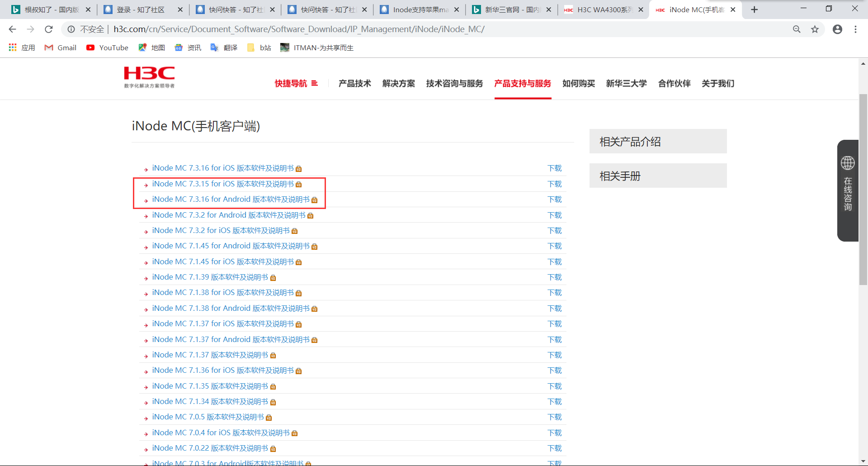Open the Gmail bookmark
868x466 pixels.
coord(61,48)
